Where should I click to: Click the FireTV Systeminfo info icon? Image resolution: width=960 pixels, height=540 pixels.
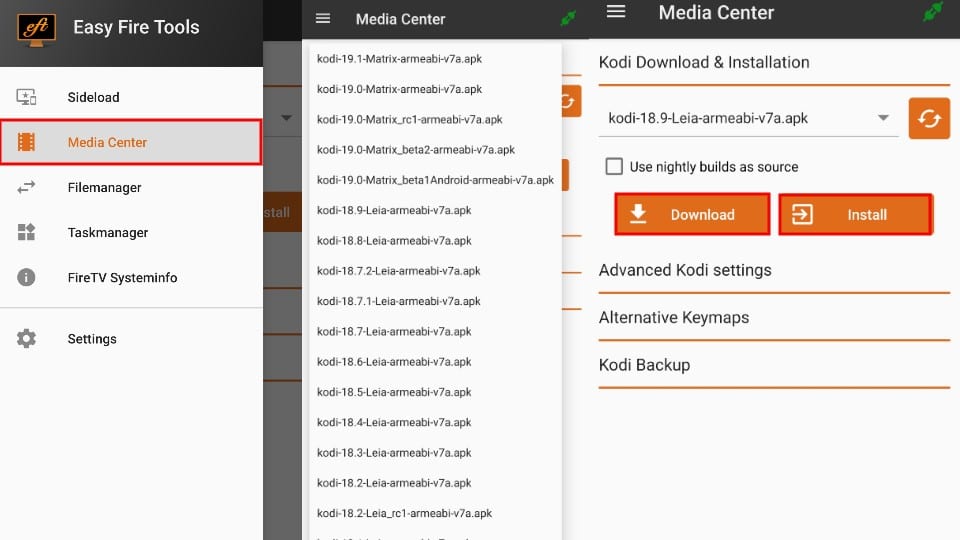click(x=26, y=277)
